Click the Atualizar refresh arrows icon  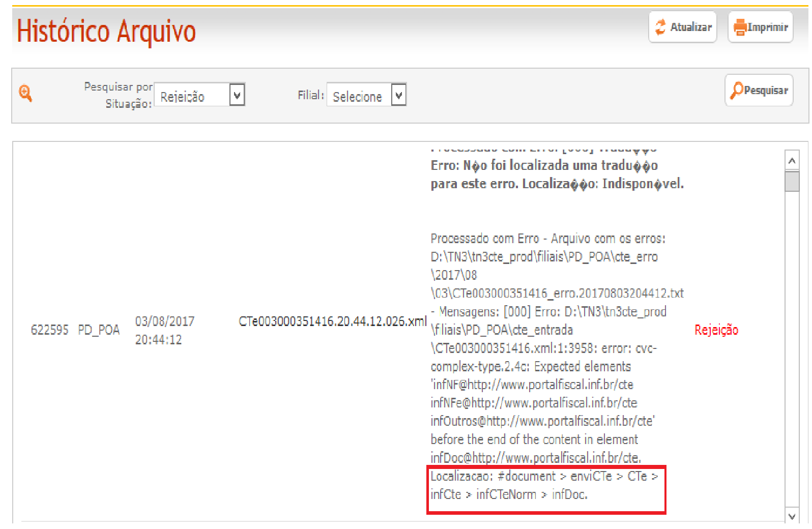pos(660,27)
